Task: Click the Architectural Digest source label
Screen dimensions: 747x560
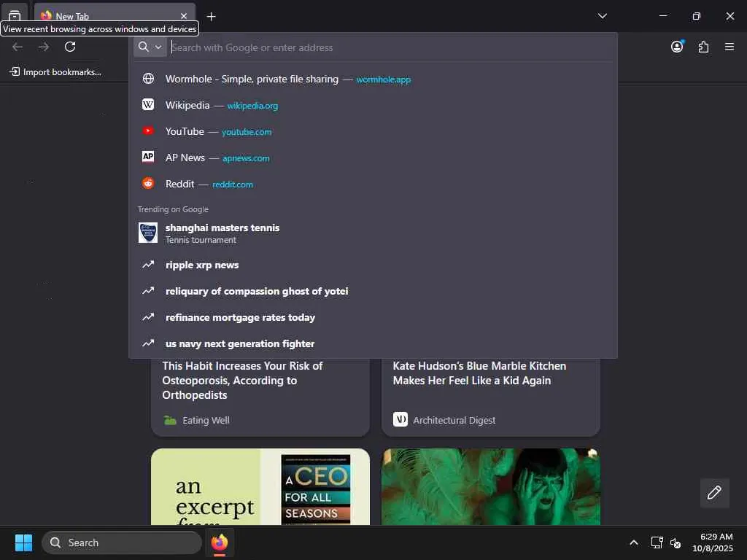Action: pyautogui.click(x=454, y=421)
